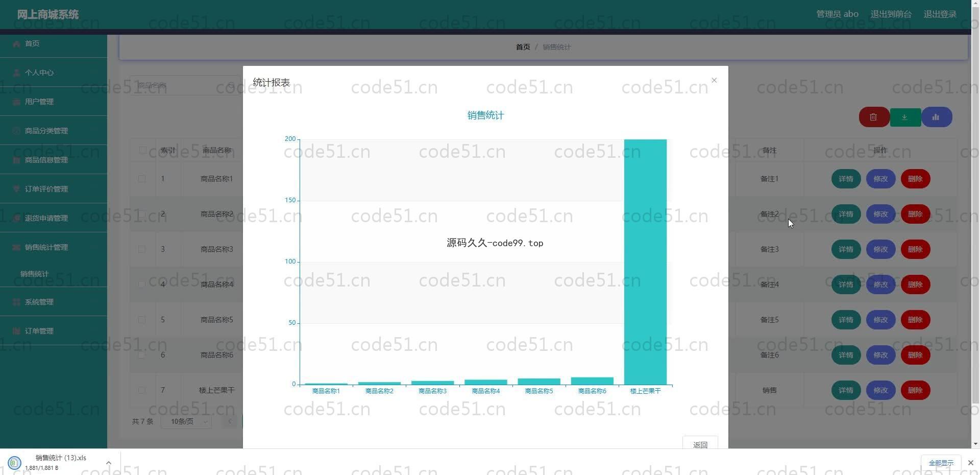Click the 返回 button in the dialog
The width and height of the screenshot is (980, 475).
[x=700, y=443]
